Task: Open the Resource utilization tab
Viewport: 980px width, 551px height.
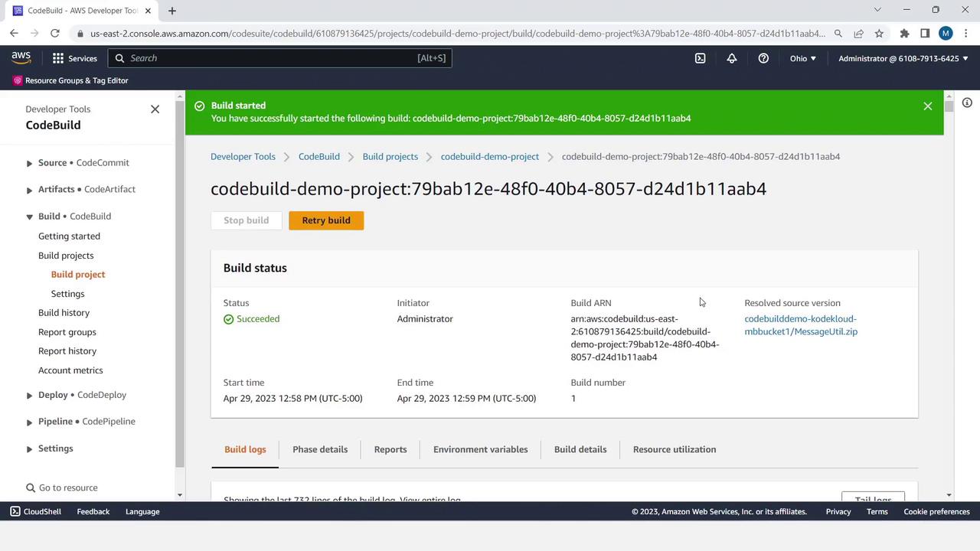Action: point(675,449)
